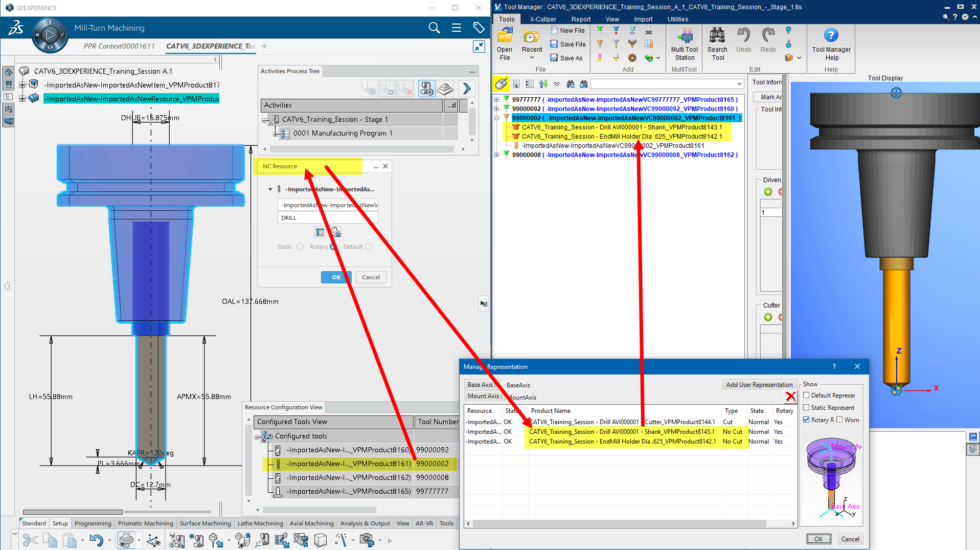This screenshot has width=980, height=550.
Task: Click Cancel in NC Resource dialog
Action: [x=371, y=277]
